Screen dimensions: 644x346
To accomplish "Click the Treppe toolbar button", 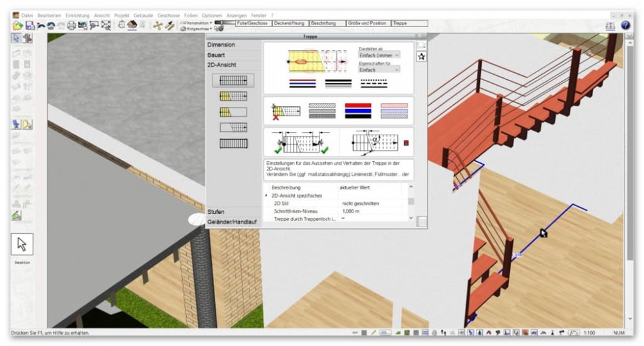I will click(410, 23).
